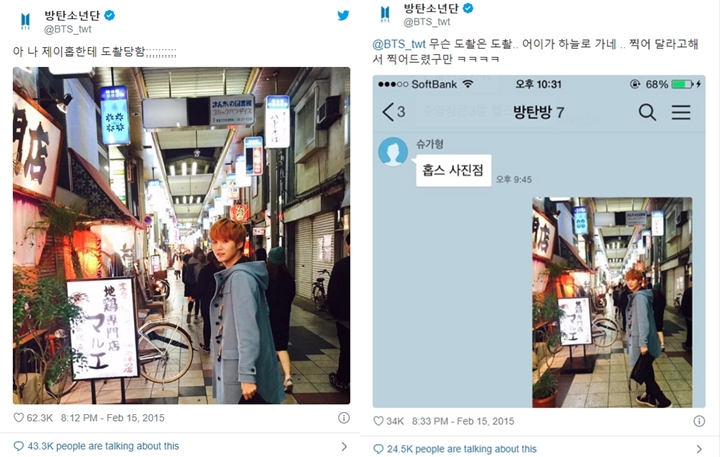Screen dimensions: 720x457
Task: Like the right tweet showing 34K hearts
Action: pos(378,421)
